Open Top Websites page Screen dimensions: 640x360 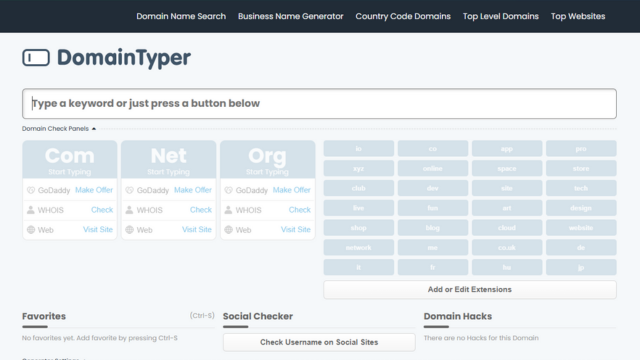click(578, 16)
